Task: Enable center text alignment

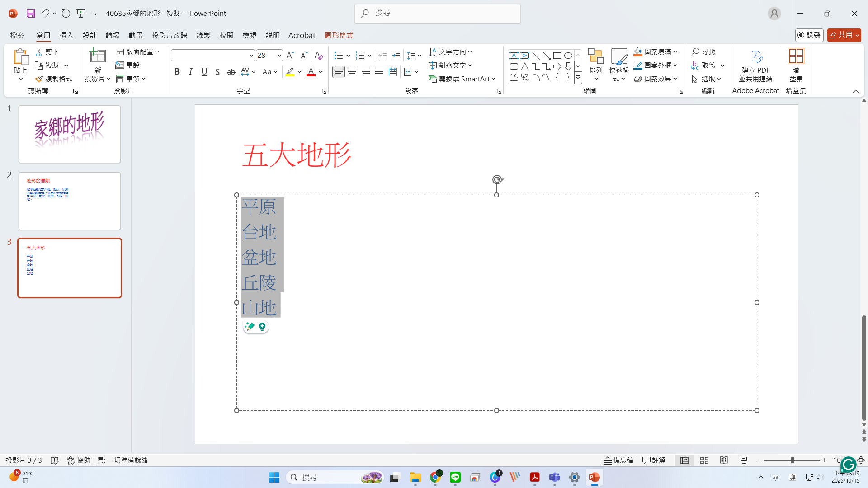Action: pyautogui.click(x=352, y=72)
